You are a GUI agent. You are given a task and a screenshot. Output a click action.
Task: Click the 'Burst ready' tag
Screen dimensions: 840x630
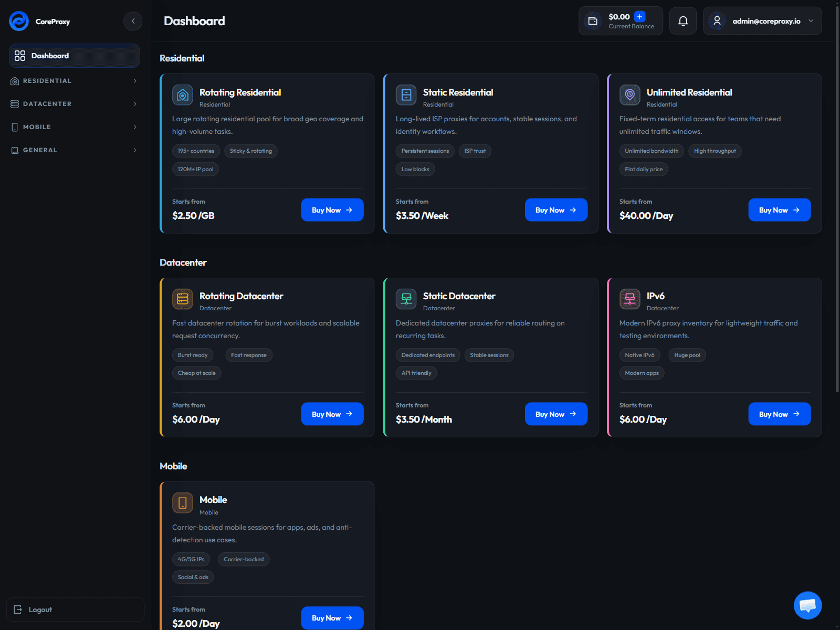pyautogui.click(x=193, y=355)
